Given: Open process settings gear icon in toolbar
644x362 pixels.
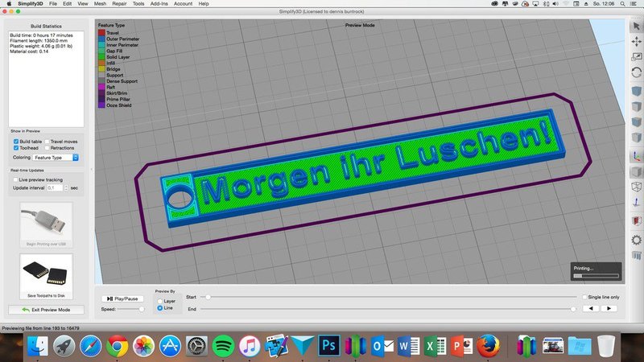Looking at the screenshot, I should tap(636, 240).
